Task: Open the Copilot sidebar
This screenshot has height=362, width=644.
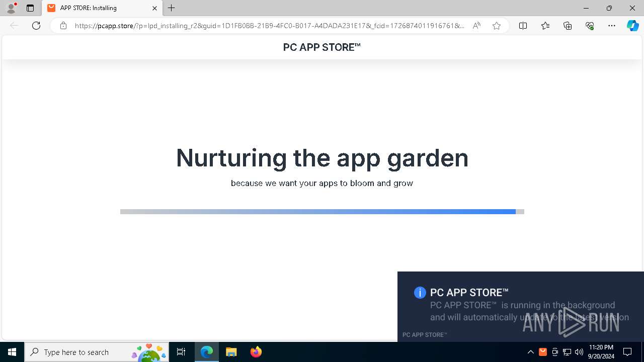Action: click(x=632, y=26)
